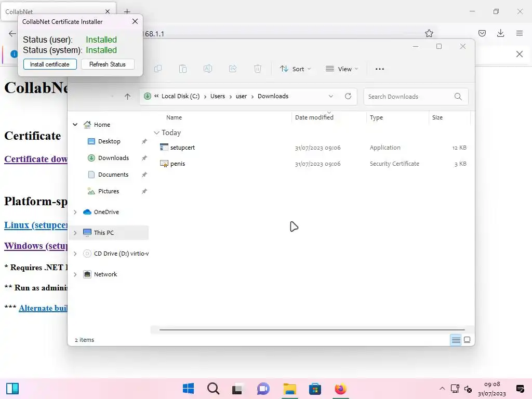Go back in the Firefox browser

coord(12,33)
